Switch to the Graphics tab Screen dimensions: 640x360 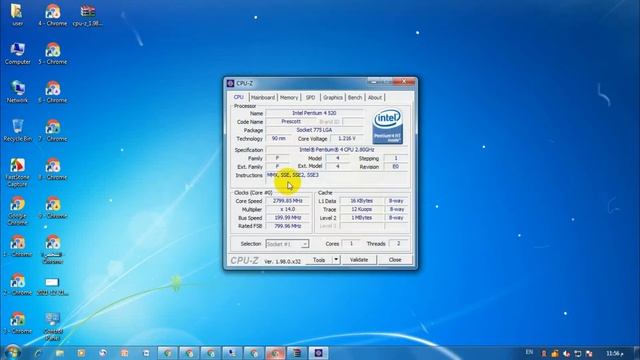click(x=333, y=98)
